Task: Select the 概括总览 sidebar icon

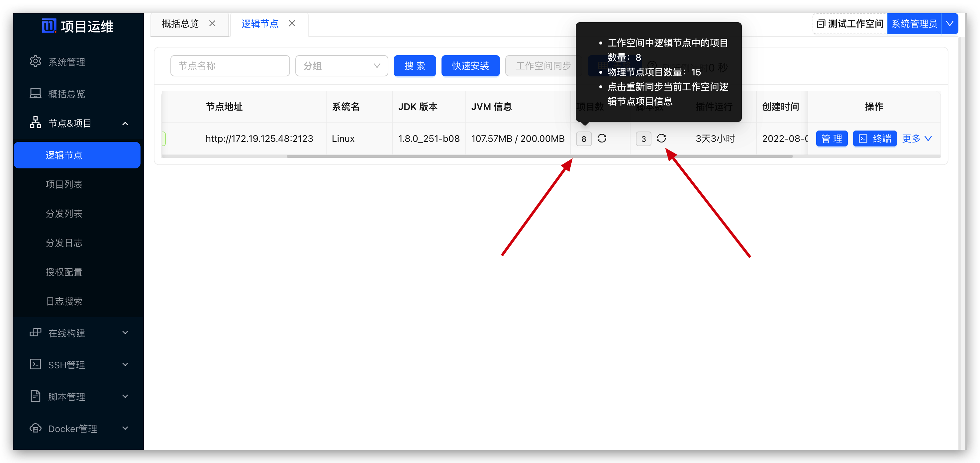Action: pos(36,93)
